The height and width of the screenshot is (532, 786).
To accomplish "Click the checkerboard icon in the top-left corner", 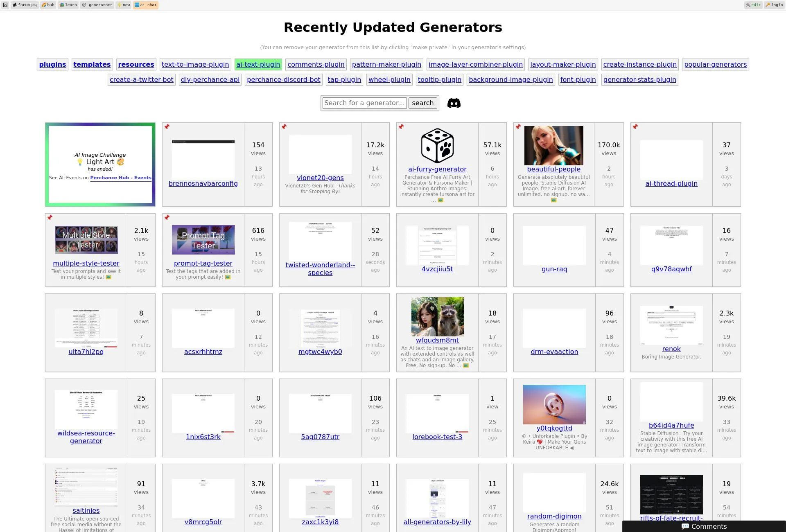I will point(5,5).
